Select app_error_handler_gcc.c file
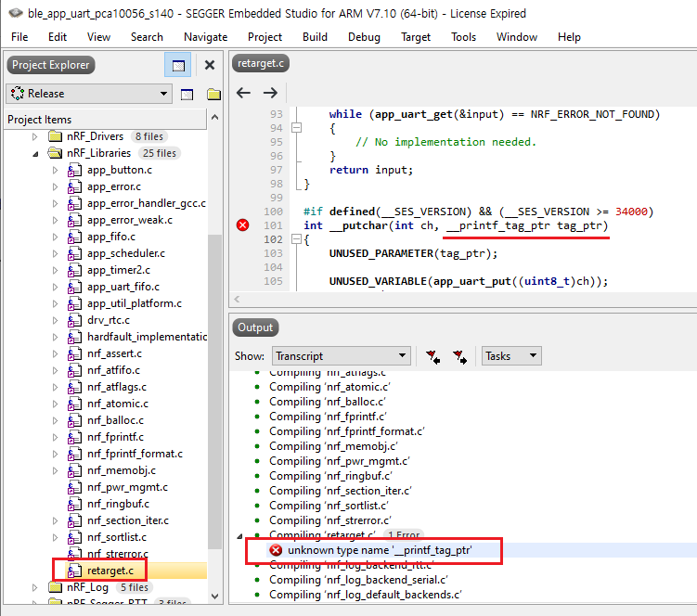This screenshot has height=616, width=697. [147, 203]
